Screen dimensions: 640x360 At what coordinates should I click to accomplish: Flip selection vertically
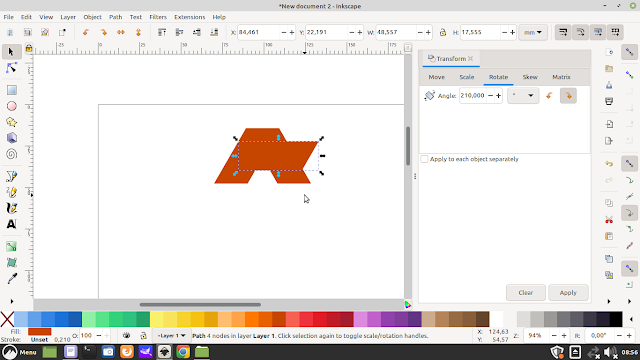(138, 32)
